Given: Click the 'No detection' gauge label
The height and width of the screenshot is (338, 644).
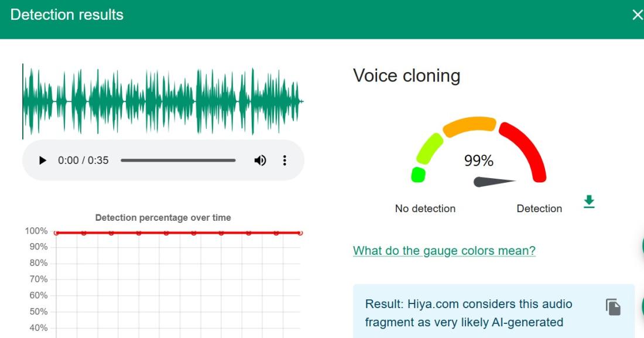Looking at the screenshot, I should [x=425, y=209].
